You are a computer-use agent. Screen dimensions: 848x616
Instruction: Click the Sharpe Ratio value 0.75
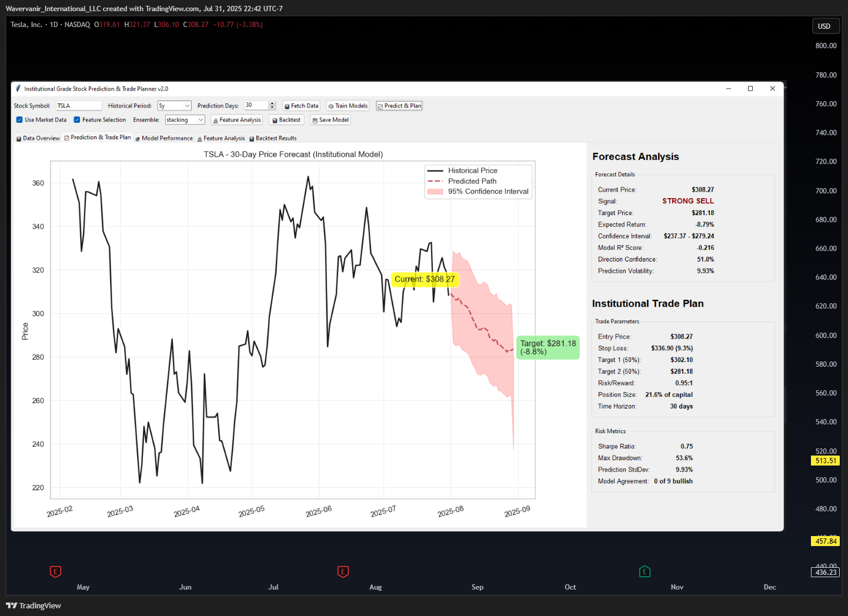(687, 447)
